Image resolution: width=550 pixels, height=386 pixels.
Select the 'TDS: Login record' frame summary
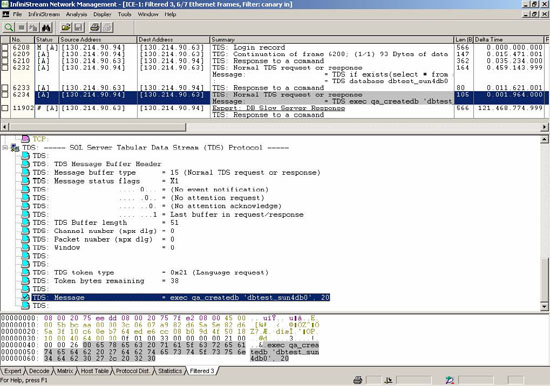click(249, 47)
